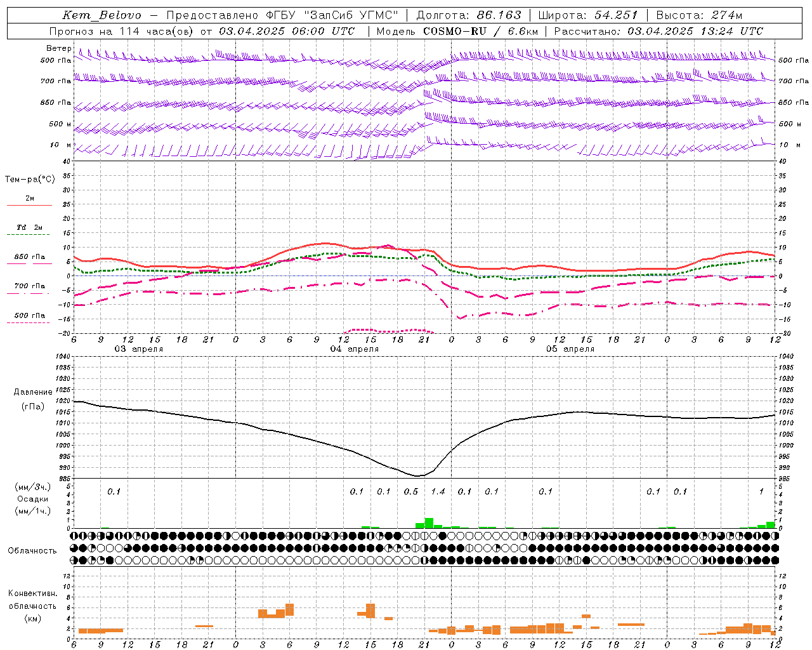
Task: Click the Ветер panel label
Action: (58, 48)
